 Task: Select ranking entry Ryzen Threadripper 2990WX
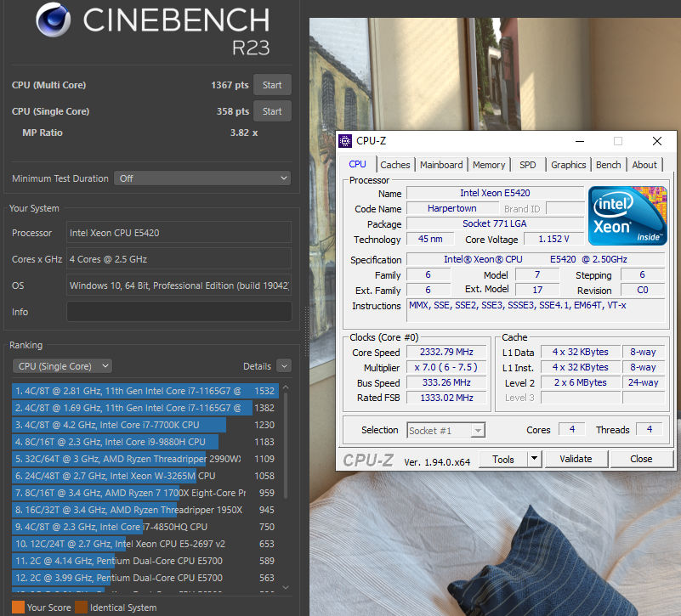pyautogui.click(x=145, y=459)
